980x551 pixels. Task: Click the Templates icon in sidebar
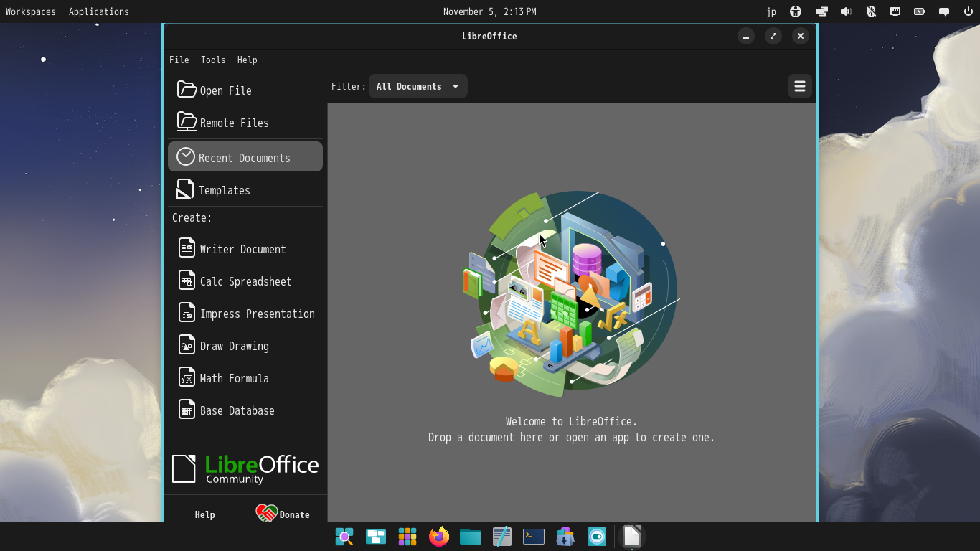click(185, 189)
